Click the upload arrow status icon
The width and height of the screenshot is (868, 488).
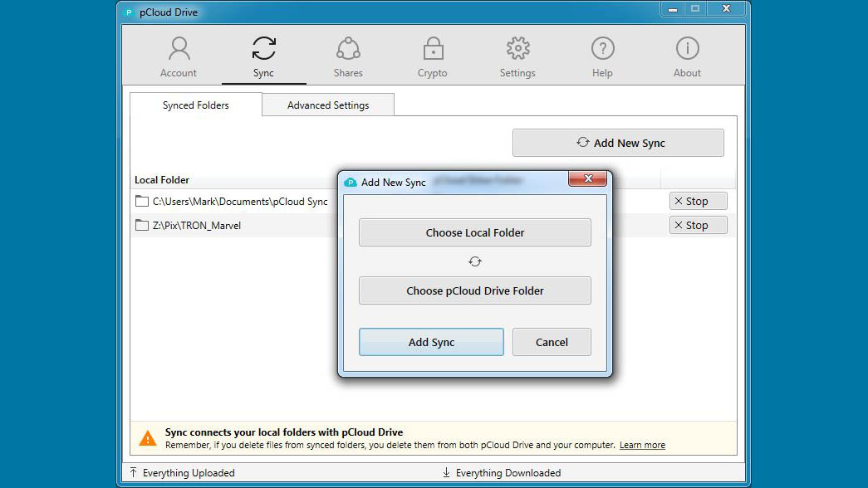click(134, 472)
